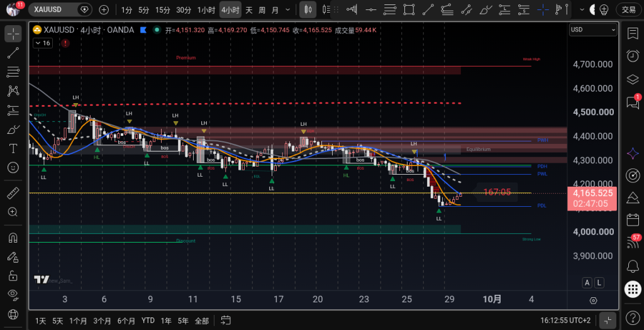Image resolution: width=644 pixels, height=330 pixels.
Task: Select the rectangle drawing tool in top toolbar
Action: pos(409,9)
